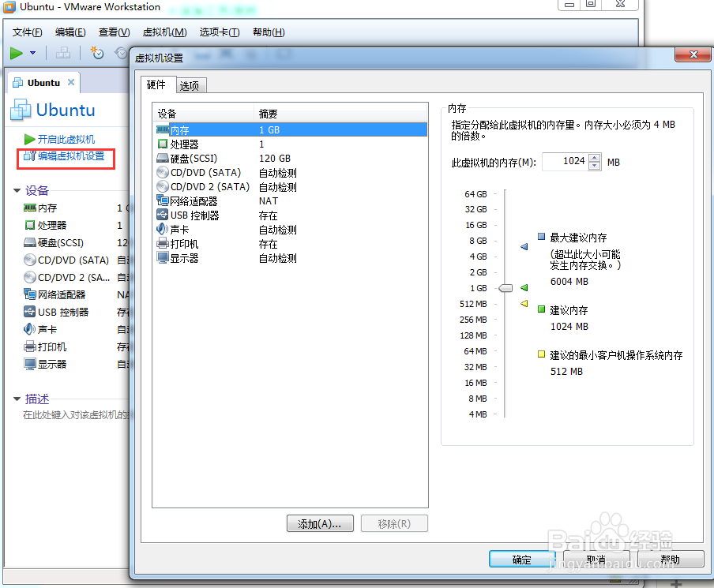Click network adapter icon in main window list
The height and width of the screenshot is (588, 714).
point(29,294)
